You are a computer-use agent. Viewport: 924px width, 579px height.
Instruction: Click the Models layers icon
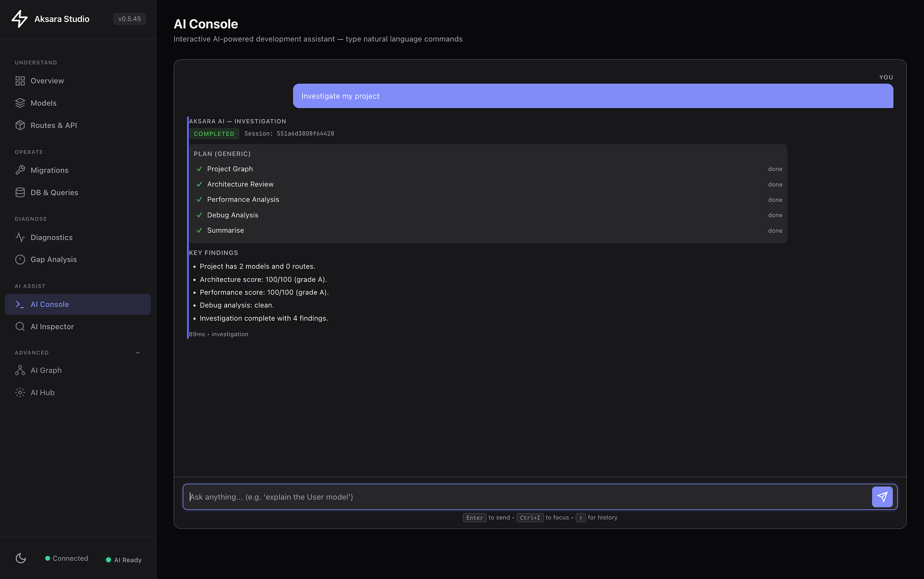tap(20, 103)
